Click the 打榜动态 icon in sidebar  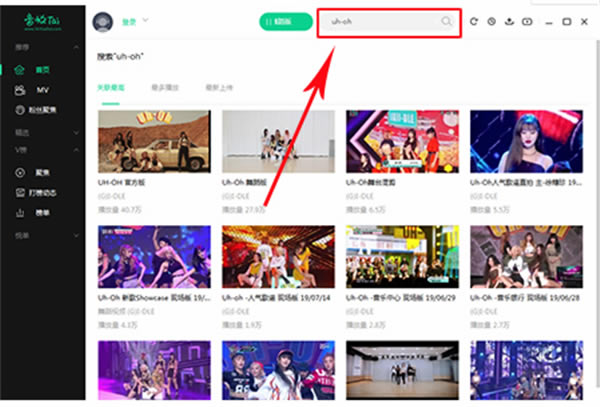(20, 193)
